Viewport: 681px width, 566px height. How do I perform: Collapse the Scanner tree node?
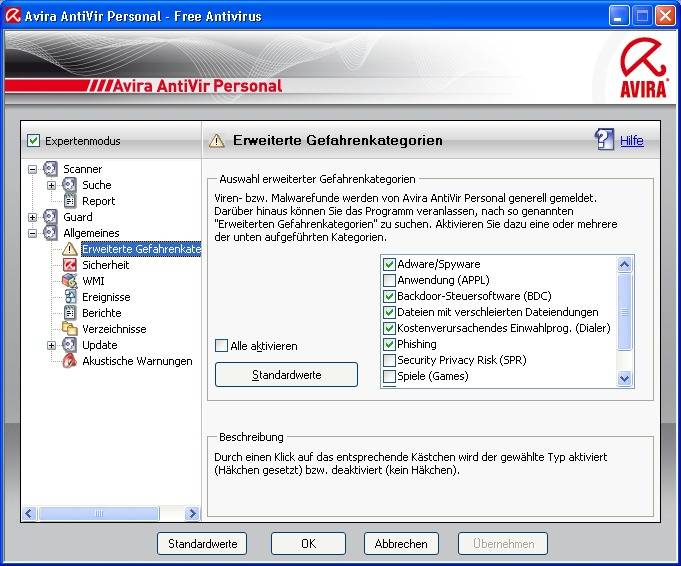(32, 169)
